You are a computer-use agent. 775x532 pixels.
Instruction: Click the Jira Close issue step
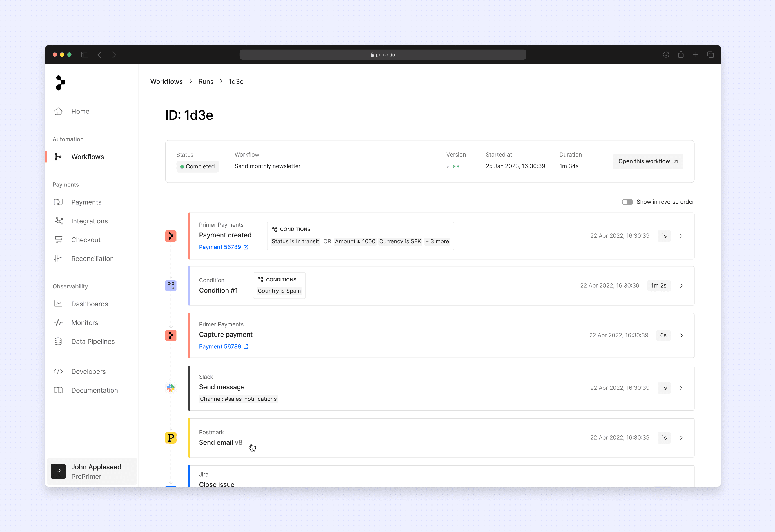(x=441, y=476)
